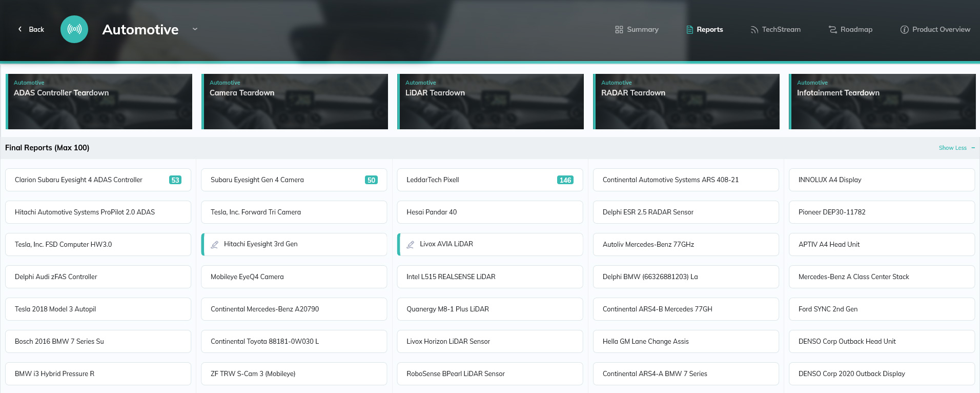Click the 146 badge on LeddarTech Pixell
980x393 pixels.
[565, 180]
